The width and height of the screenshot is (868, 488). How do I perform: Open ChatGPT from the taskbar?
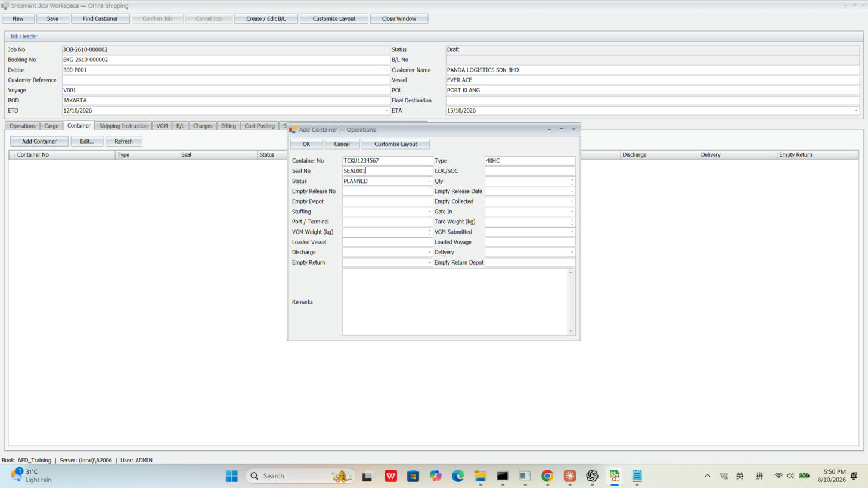tap(592, 475)
